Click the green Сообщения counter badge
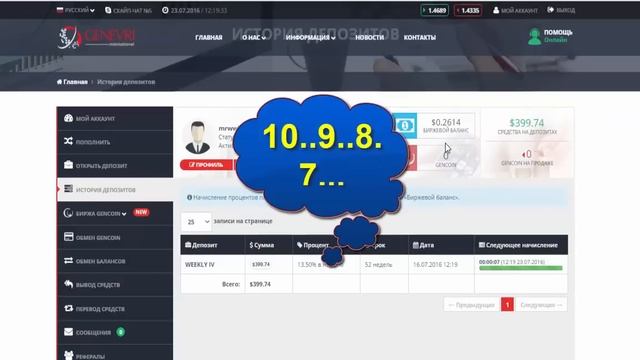 tap(120, 332)
